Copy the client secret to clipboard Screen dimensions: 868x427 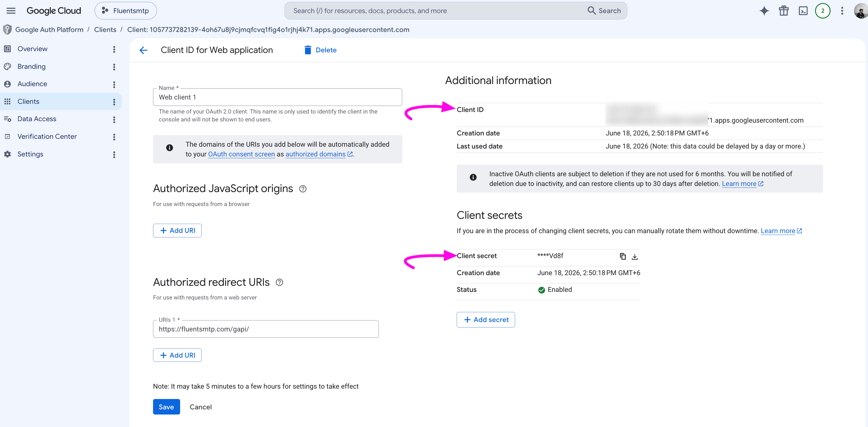coord(622,257)
